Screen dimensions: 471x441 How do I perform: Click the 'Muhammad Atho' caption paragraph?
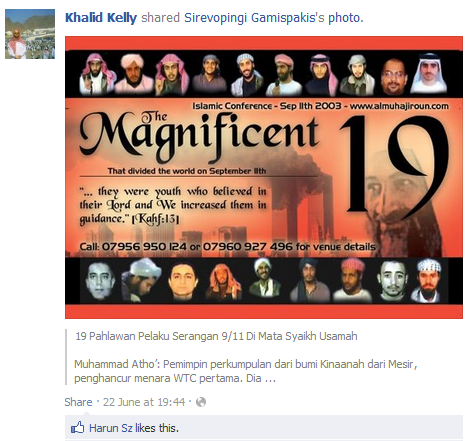(x=246, y=371)
